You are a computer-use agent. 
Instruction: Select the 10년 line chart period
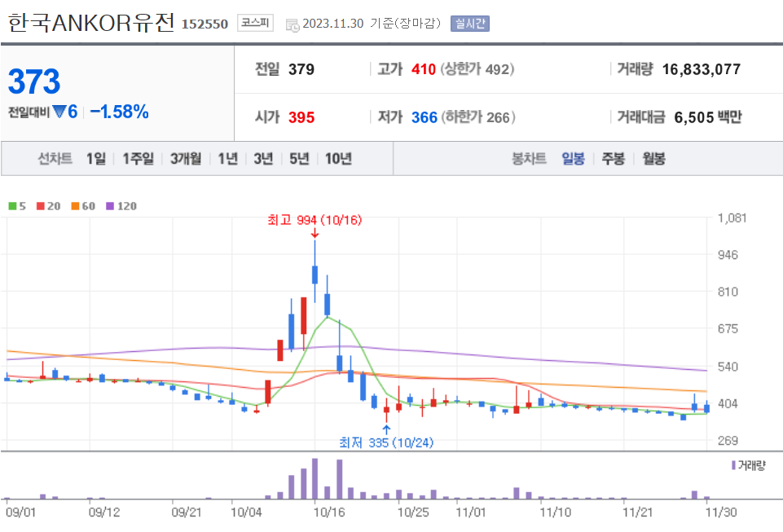(339, 159)
